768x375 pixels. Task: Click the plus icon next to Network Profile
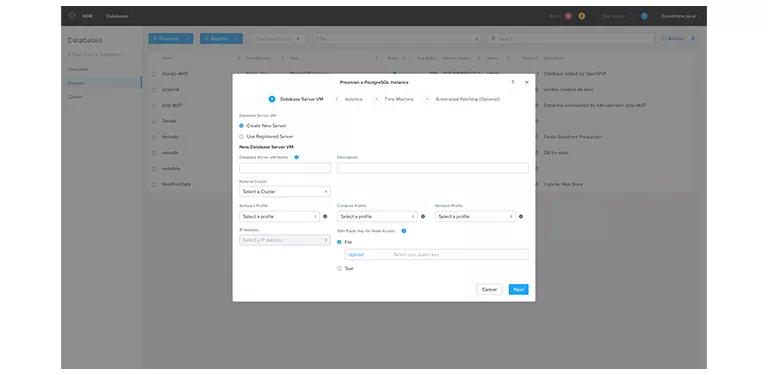[521, 216]
